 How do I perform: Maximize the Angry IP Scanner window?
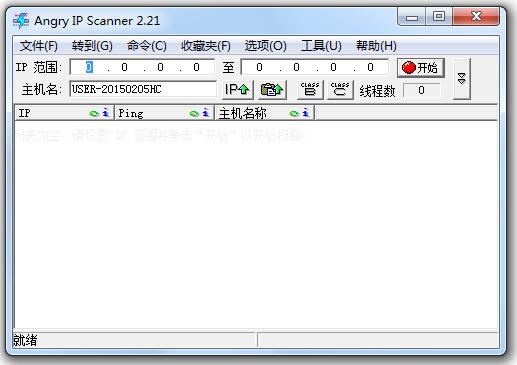coord(439,16)
